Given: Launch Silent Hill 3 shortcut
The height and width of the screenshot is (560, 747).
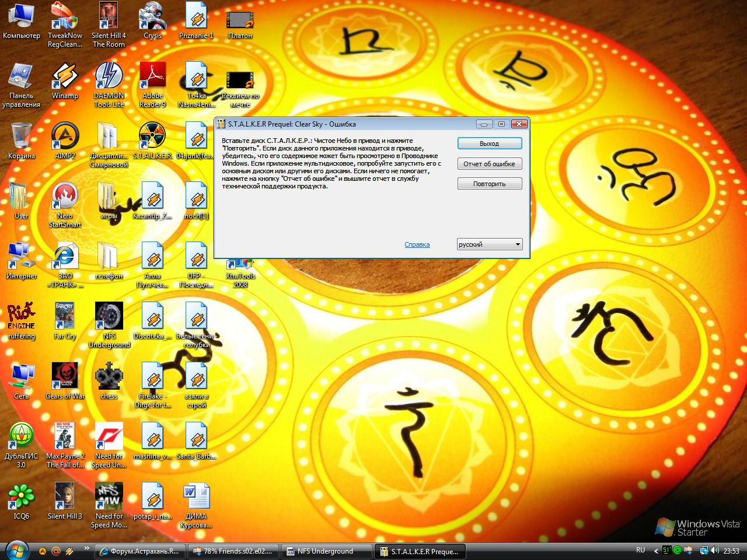Looking at the screenshot, I should [x=65, y=502].
